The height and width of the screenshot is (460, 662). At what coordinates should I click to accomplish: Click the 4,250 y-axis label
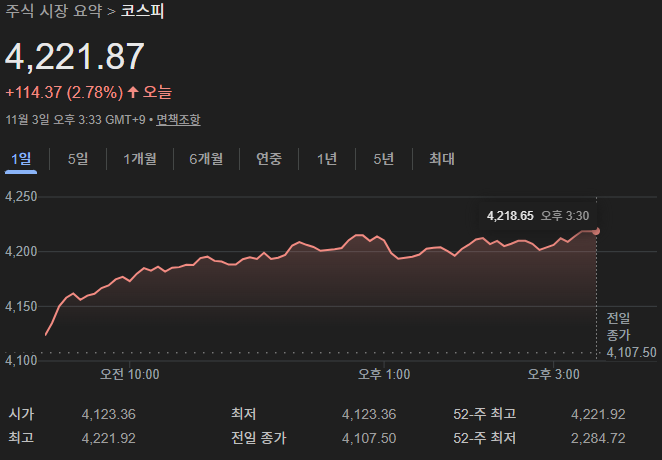pos(21,197)
